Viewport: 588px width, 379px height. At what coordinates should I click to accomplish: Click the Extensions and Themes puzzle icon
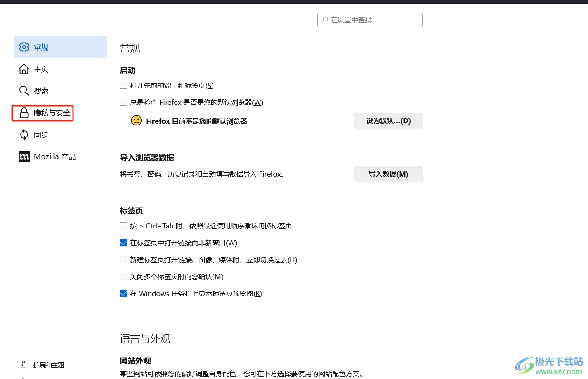click(24, 364)
